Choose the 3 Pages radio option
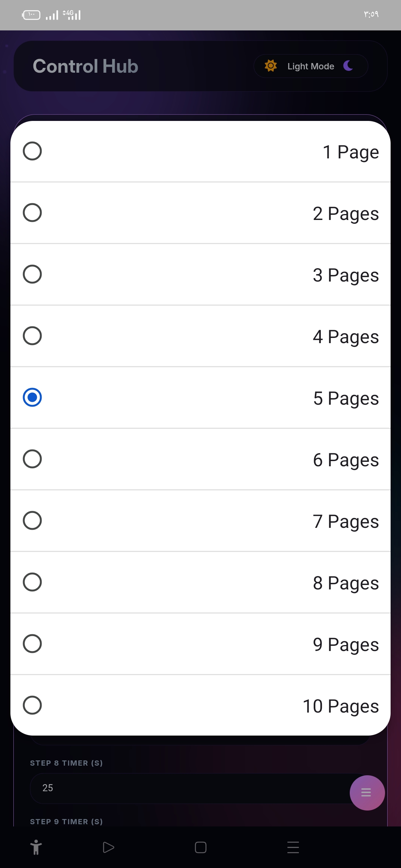The image size is (401, 868). 32,274
